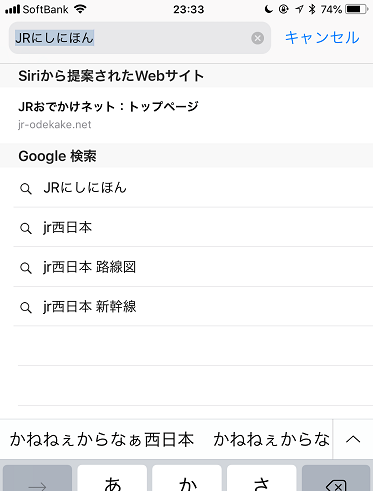Tap the magnifier icon beside jr西日本 路線図

[x=26, y=268]
